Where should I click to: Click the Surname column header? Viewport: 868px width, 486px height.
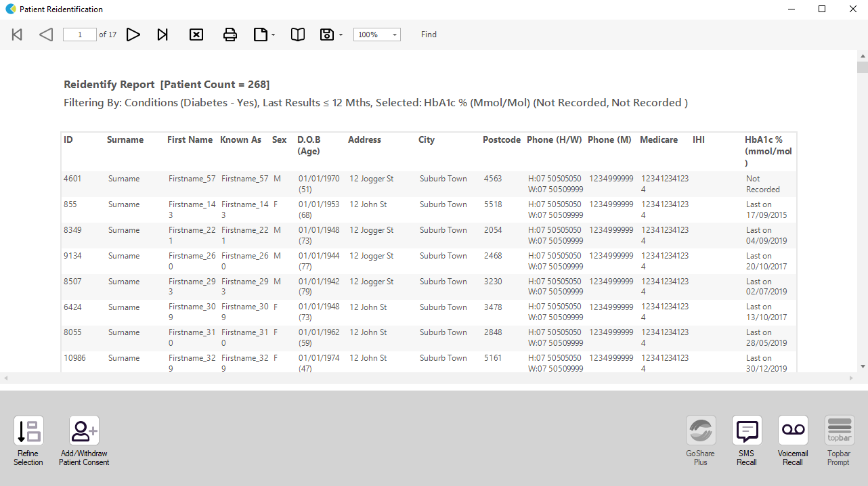coord(125,140)
